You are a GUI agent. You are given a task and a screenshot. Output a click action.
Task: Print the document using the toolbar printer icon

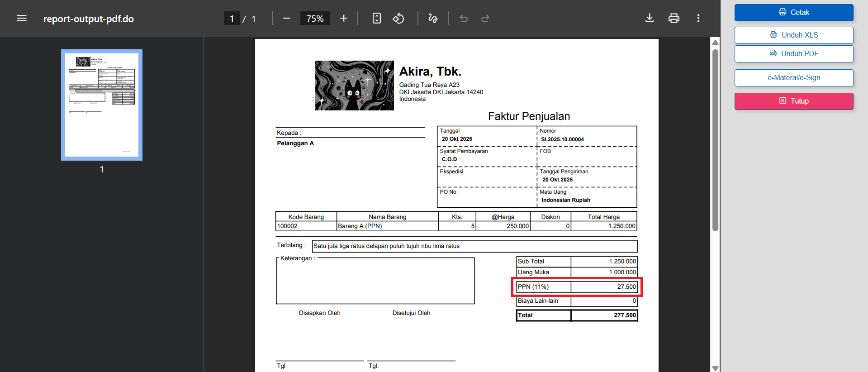[x=674, y=19]
